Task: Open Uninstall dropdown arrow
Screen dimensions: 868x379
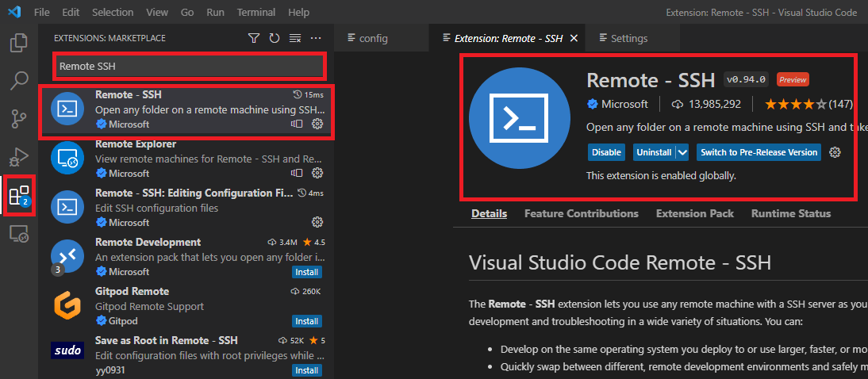Action: (682, 152)
